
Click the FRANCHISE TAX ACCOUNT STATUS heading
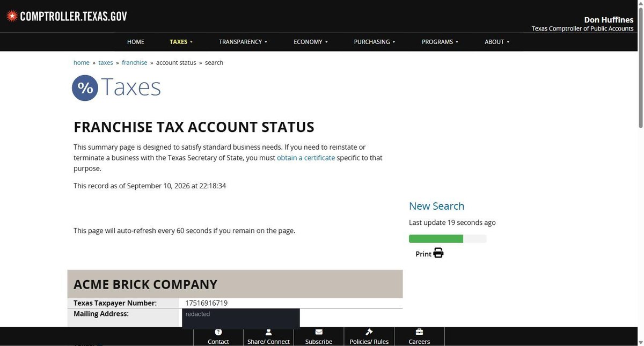point(194,127)
